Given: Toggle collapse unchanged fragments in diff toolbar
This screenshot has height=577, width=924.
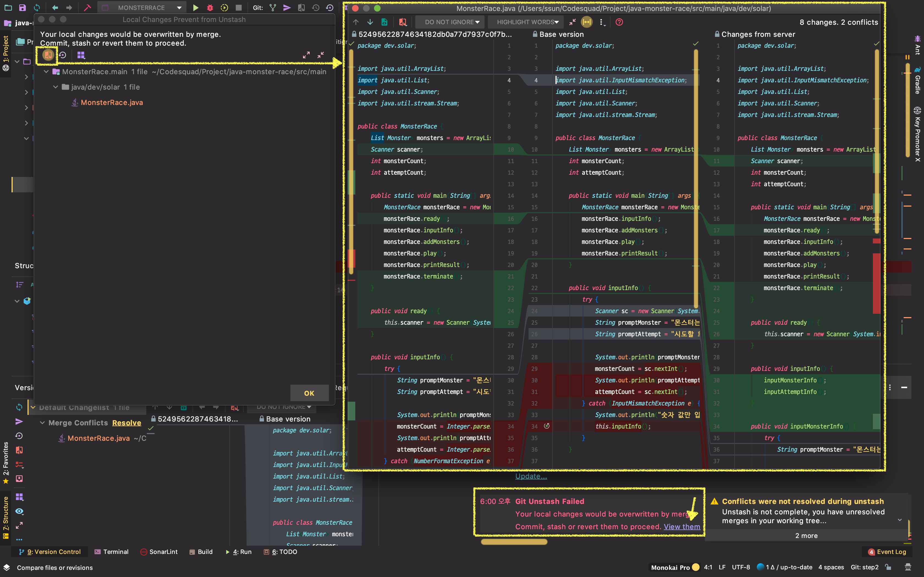Looking at the screenshot, I should pos(572,22).
